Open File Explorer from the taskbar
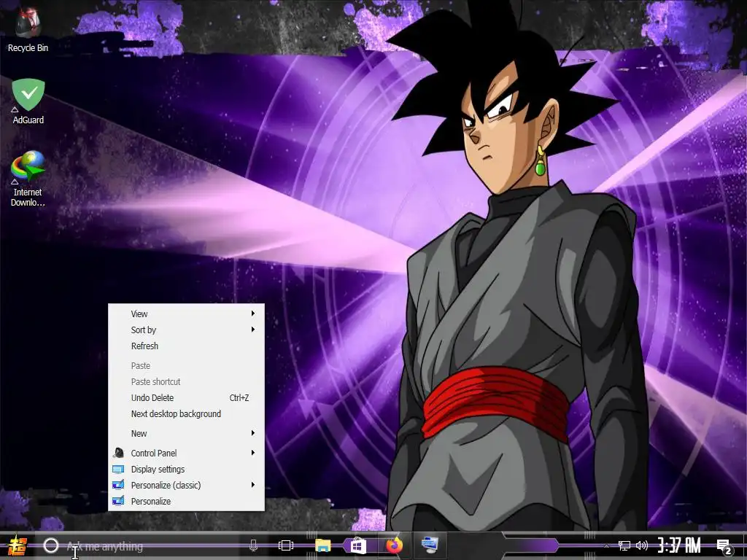The height and width of the screenshot is (560, 747). coord(322,545)
